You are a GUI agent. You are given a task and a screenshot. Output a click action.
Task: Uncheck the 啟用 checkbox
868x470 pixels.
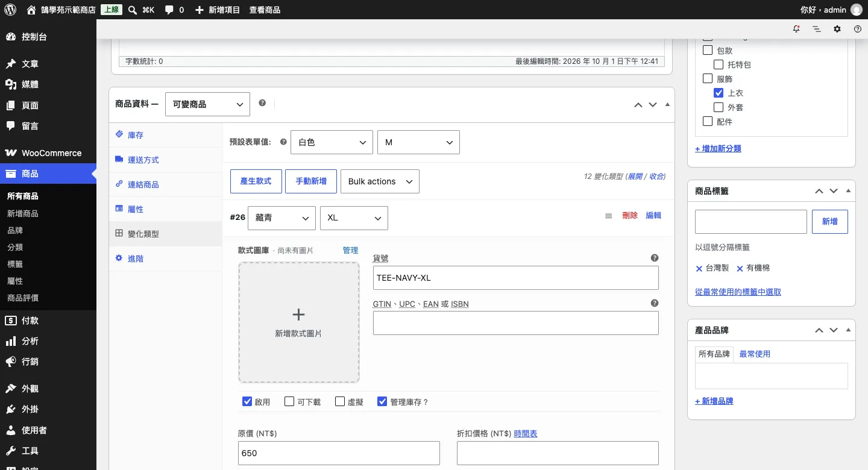(x=247, y=401)
